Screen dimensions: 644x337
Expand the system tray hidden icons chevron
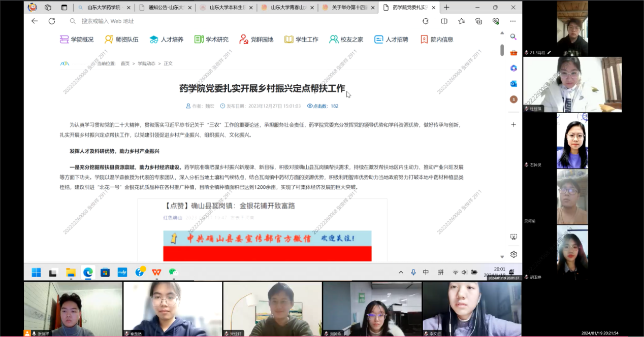click(401, 273)
